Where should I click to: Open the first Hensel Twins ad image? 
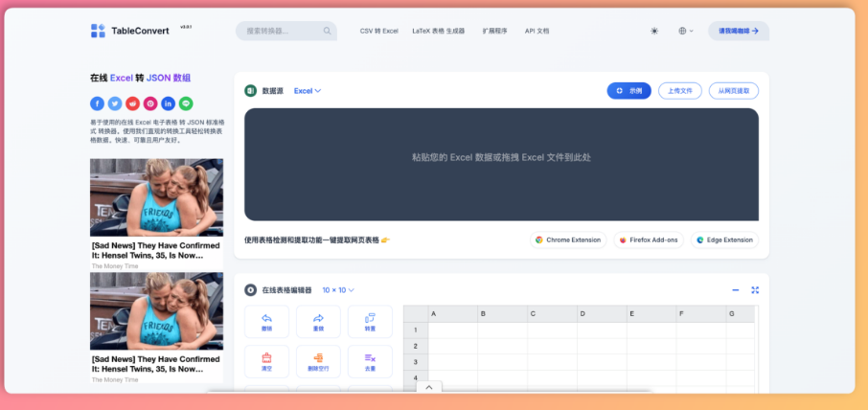(157, 197)
